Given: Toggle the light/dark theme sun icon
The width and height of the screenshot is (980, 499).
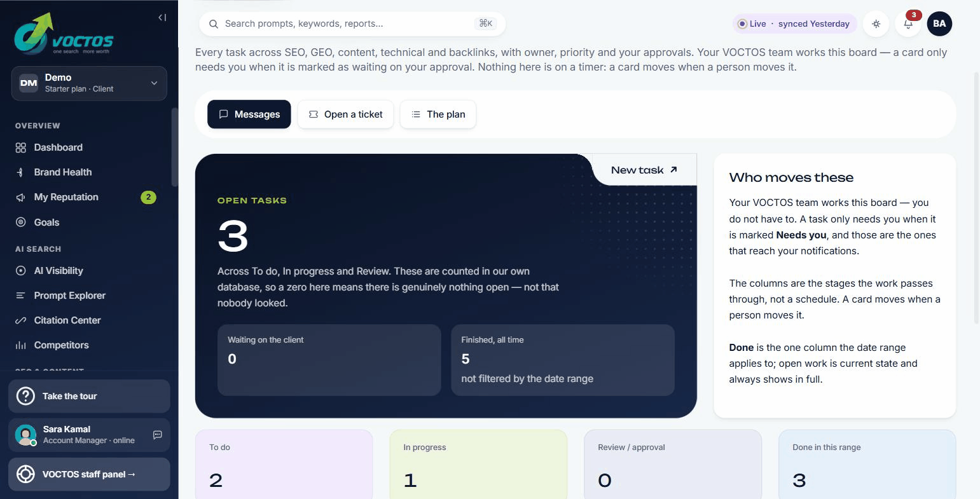Looking at the screenshot, I should coord(876,24).
